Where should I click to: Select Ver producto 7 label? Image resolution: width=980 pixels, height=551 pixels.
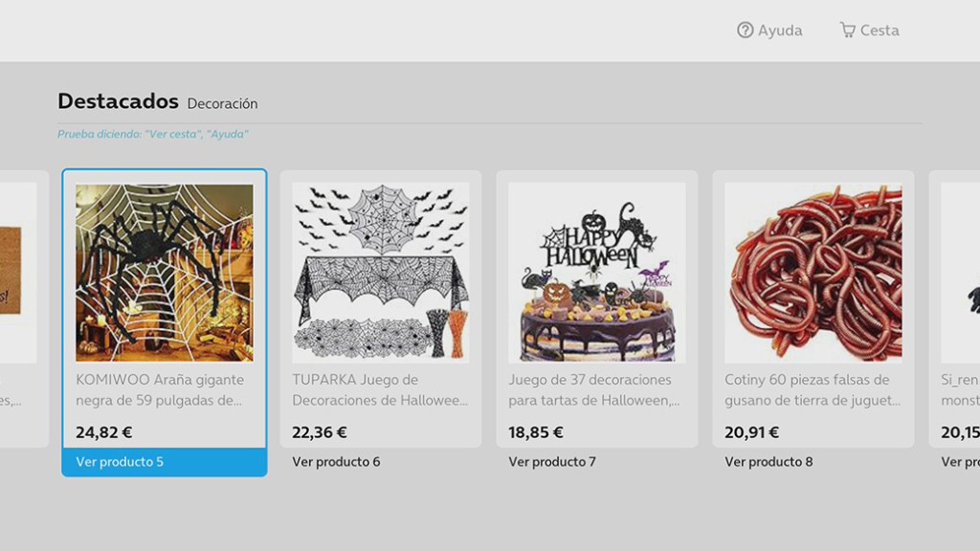tap(552, 462)
